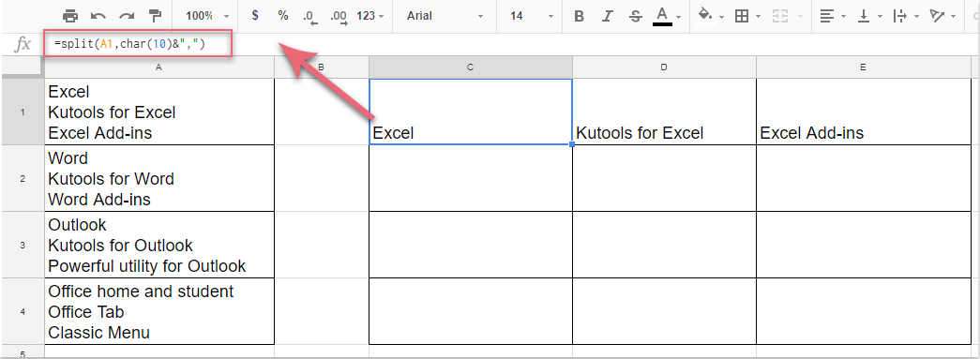Image resolution: width=980 pixels, height=359 pixels.
Task: Select column D header
Action: (664, 67)
